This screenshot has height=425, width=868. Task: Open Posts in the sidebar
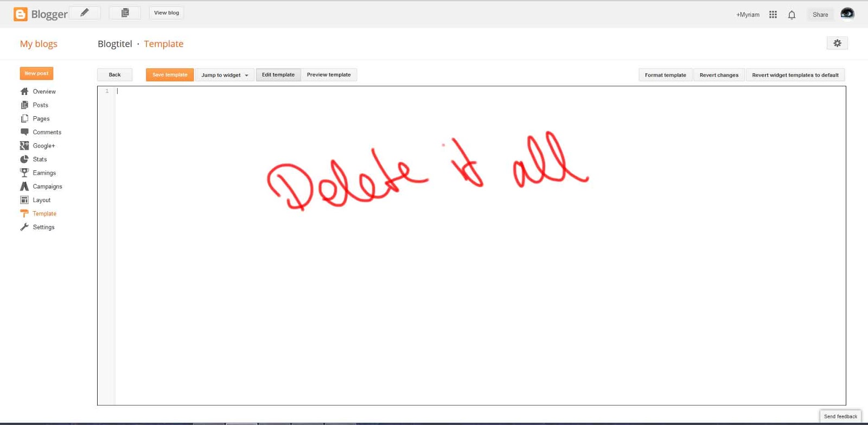pyautogui.click(x=40, y=105)
